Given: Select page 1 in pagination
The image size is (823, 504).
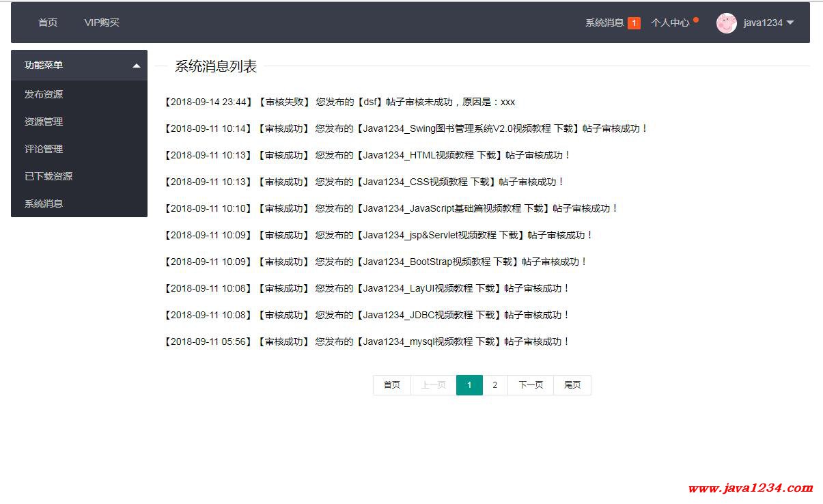Looking at the screenshot, I should [469, 385].
